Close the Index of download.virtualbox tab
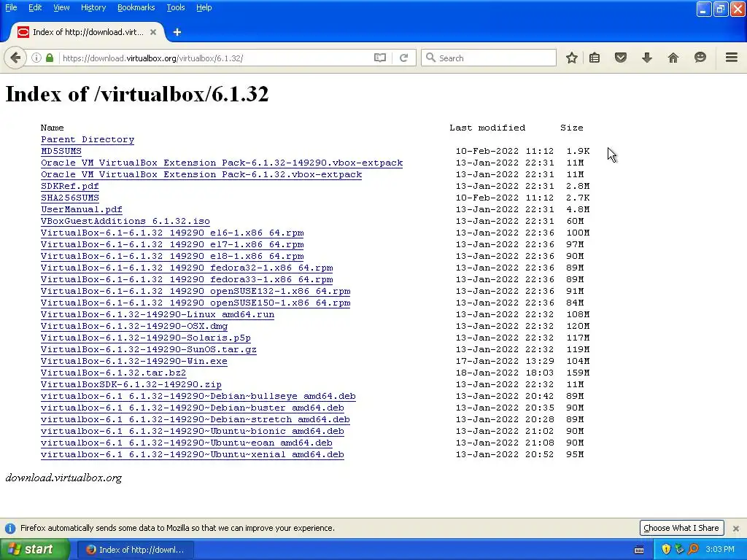Screen dimensions: 747x560 point(153,32)
